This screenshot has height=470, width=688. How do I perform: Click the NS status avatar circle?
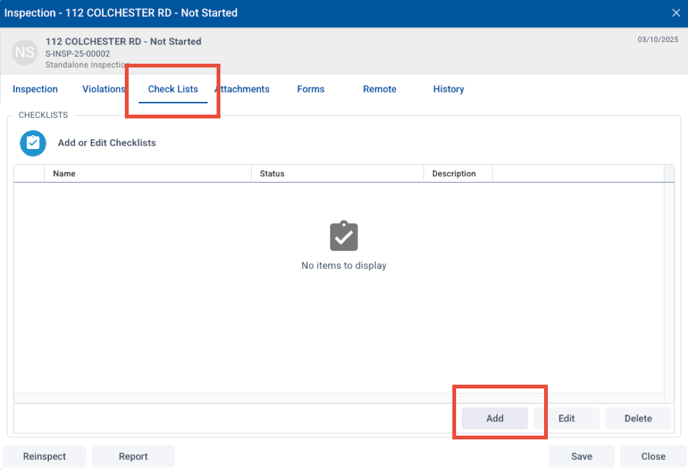tap(26, 53)
